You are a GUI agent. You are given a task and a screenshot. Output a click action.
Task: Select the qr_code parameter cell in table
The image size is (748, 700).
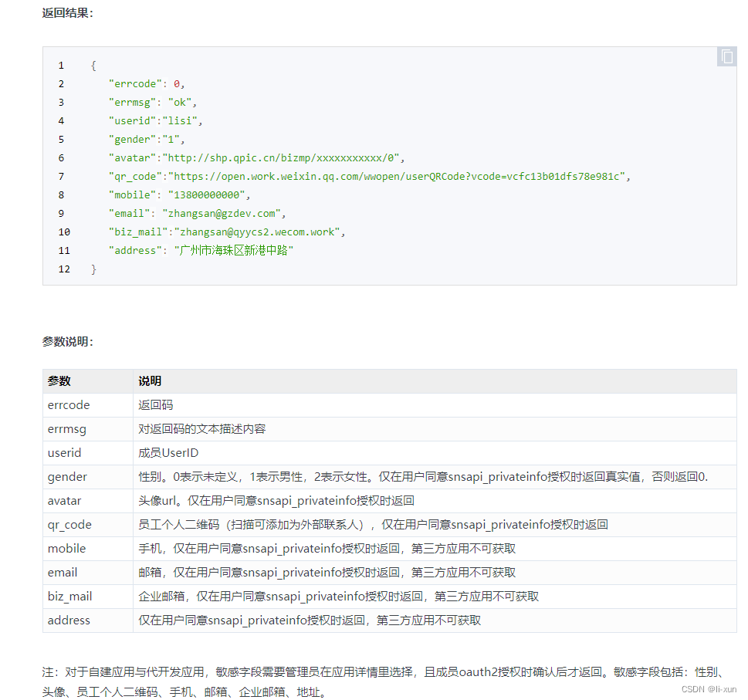[x=88, y=525]
